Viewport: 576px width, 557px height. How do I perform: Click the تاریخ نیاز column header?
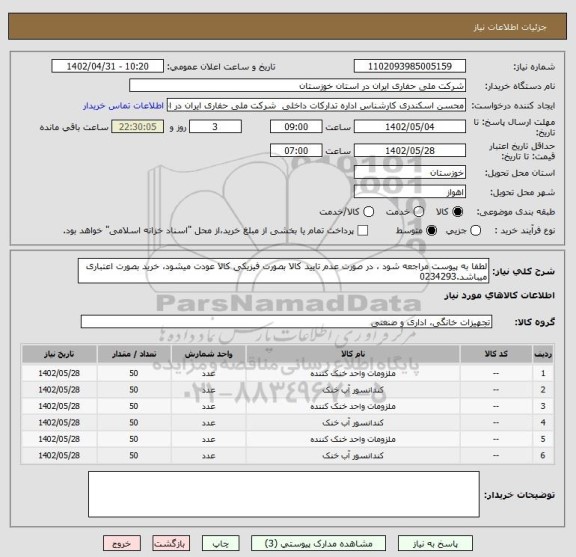[59, 354]
